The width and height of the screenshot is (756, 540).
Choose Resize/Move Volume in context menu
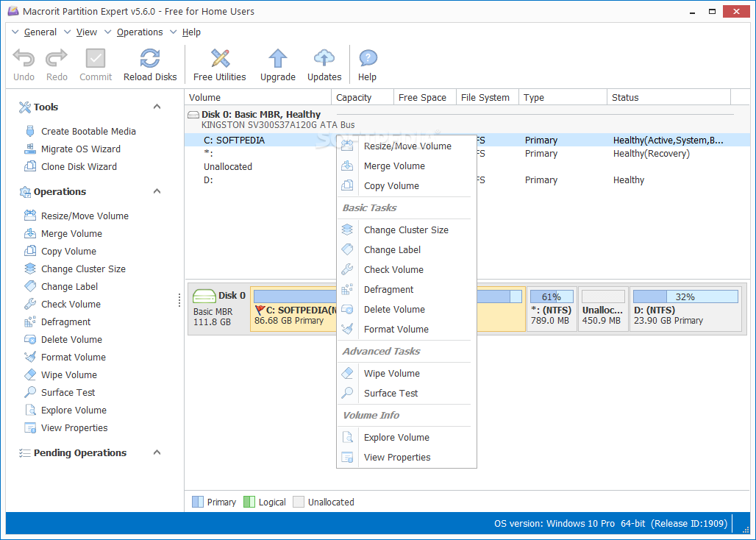407,146
